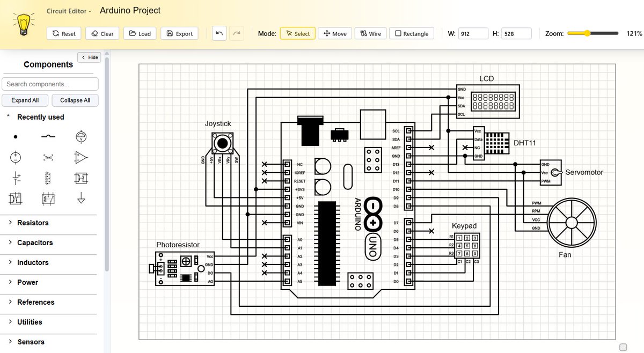Select the DC voltage source component

coord(16,157)
